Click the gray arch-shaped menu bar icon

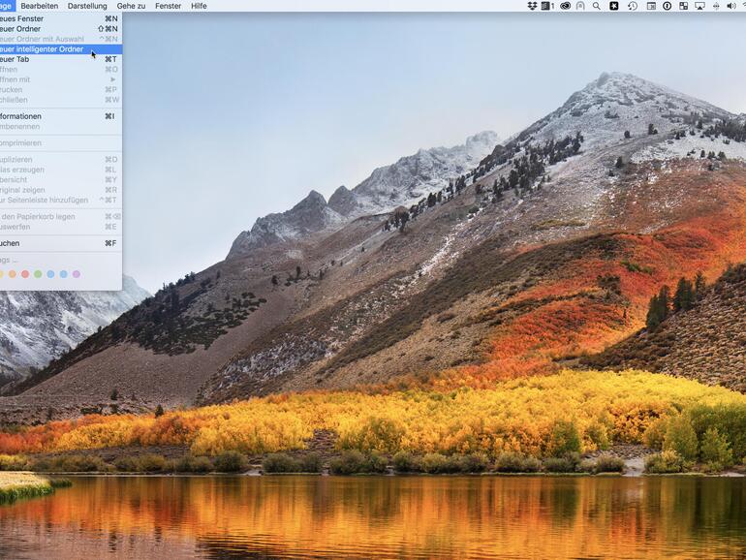(x=580, y=6)
